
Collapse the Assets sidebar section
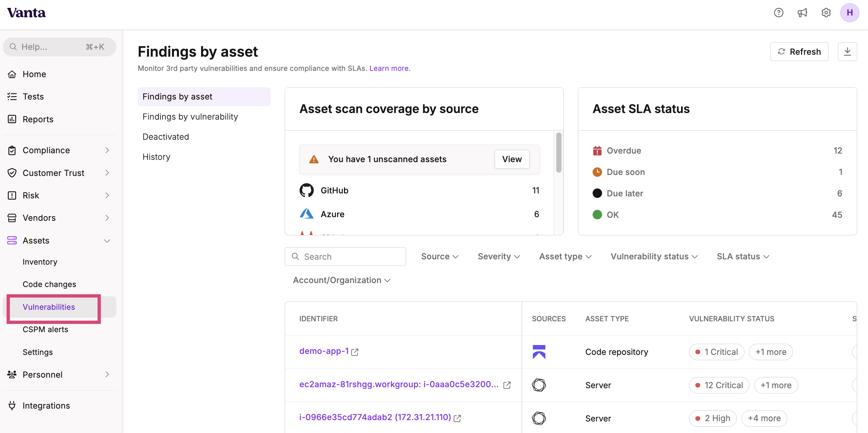[x=107, y=241]
